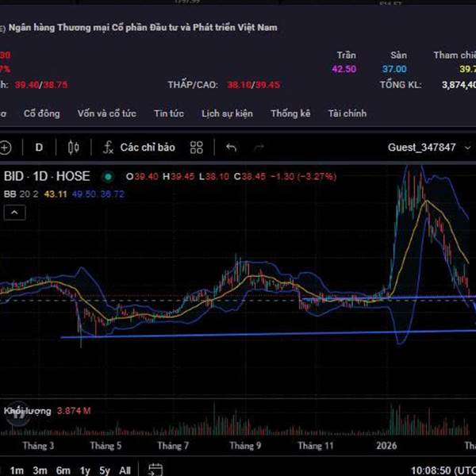
Task: Click the green market status dot
Action: click(108, 177)
